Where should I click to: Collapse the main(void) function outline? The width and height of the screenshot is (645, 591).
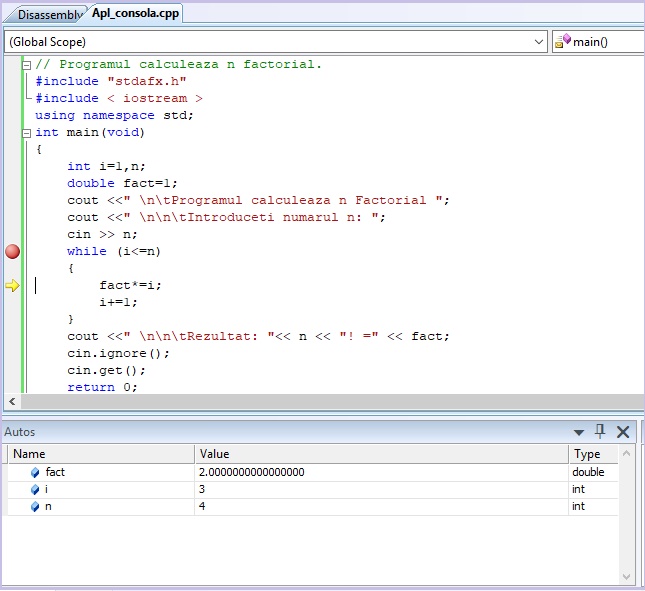click(x=26, y=132)
